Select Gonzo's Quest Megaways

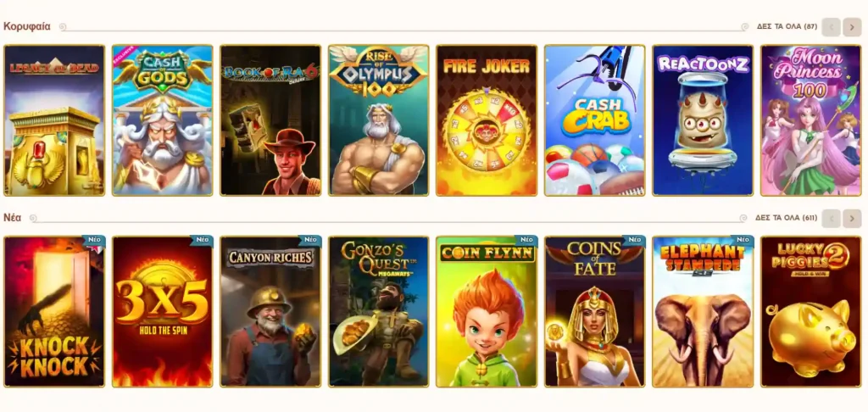tap(379, 311)
